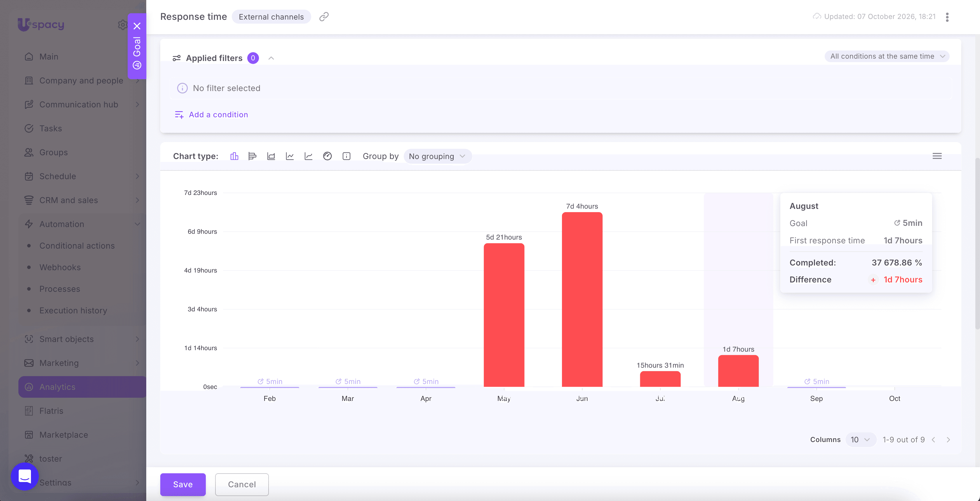Go to previous columns page arrow
The height and width of the screenshot is (501, 980).
(x=934, y=440)
